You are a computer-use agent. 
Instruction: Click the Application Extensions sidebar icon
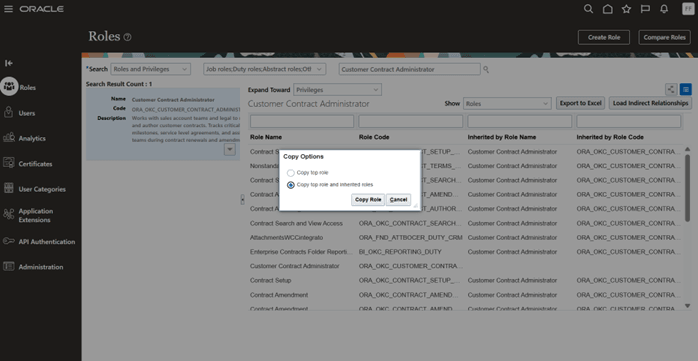coord(8,215)
